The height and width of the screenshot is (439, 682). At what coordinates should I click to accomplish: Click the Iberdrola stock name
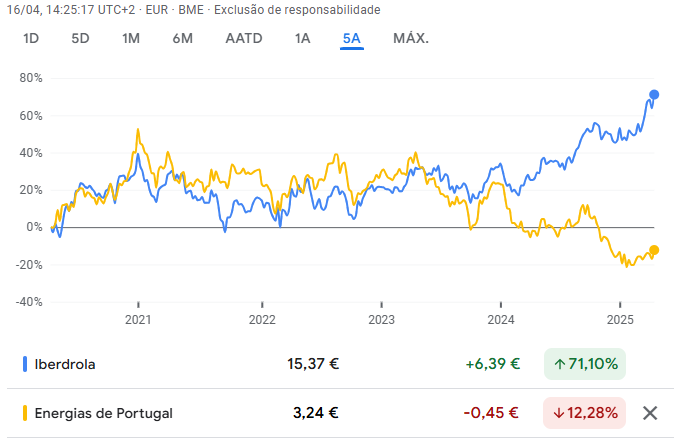65,364
